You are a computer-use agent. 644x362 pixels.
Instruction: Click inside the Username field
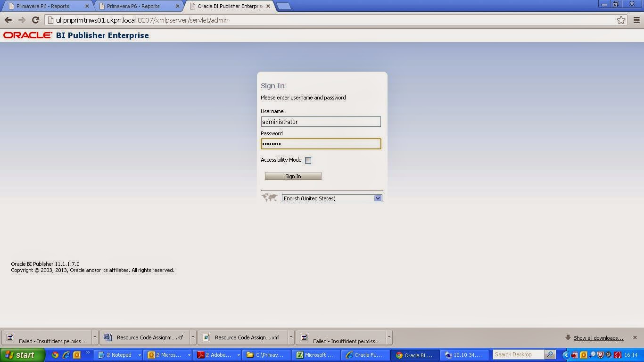[321, 122]
